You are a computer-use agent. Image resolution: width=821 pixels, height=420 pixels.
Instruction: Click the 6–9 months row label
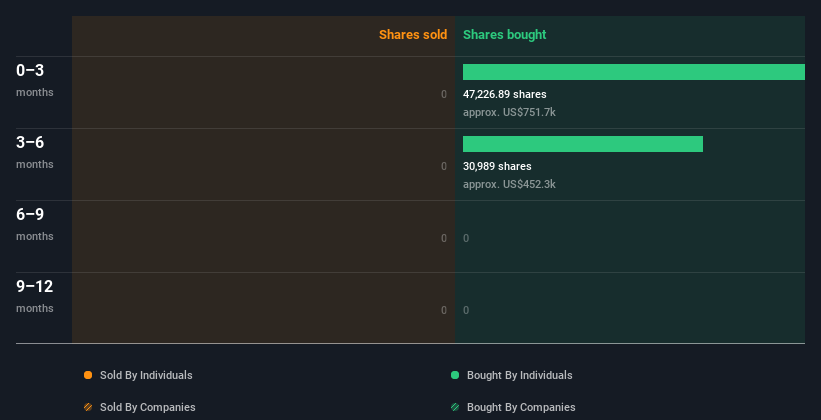point(35,224)
